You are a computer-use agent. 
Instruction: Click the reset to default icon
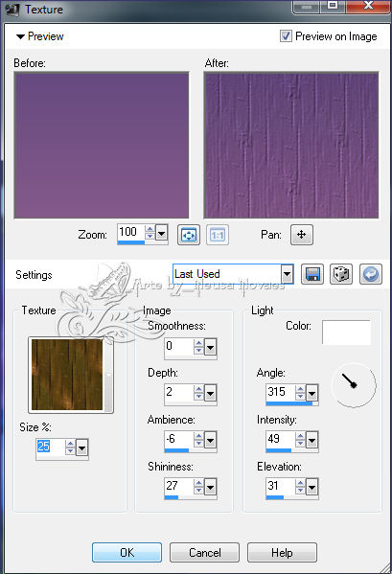[371, 274]
